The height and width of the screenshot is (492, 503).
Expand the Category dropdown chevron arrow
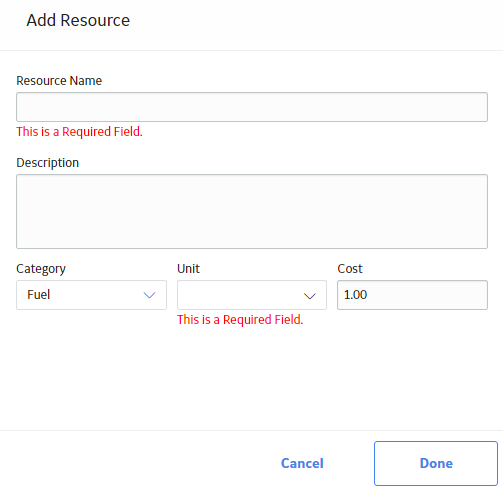point(149,295)
